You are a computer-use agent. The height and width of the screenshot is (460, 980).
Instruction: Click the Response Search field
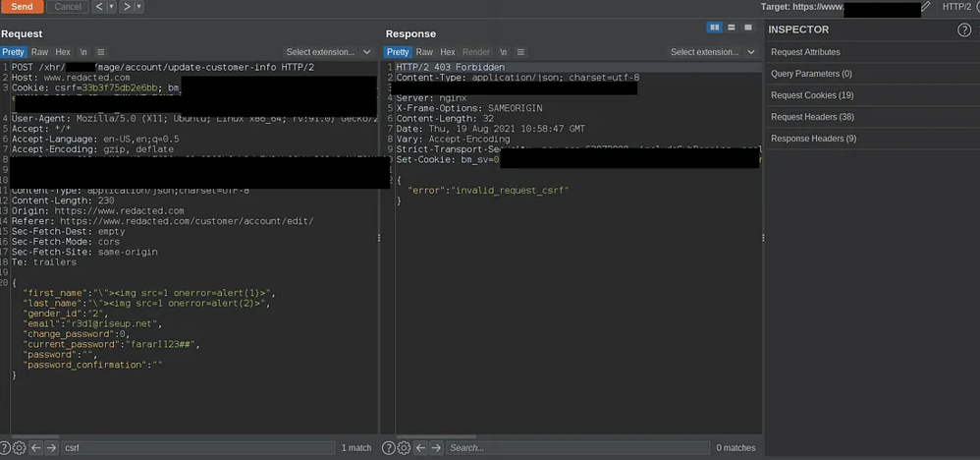tap(577, 447)
